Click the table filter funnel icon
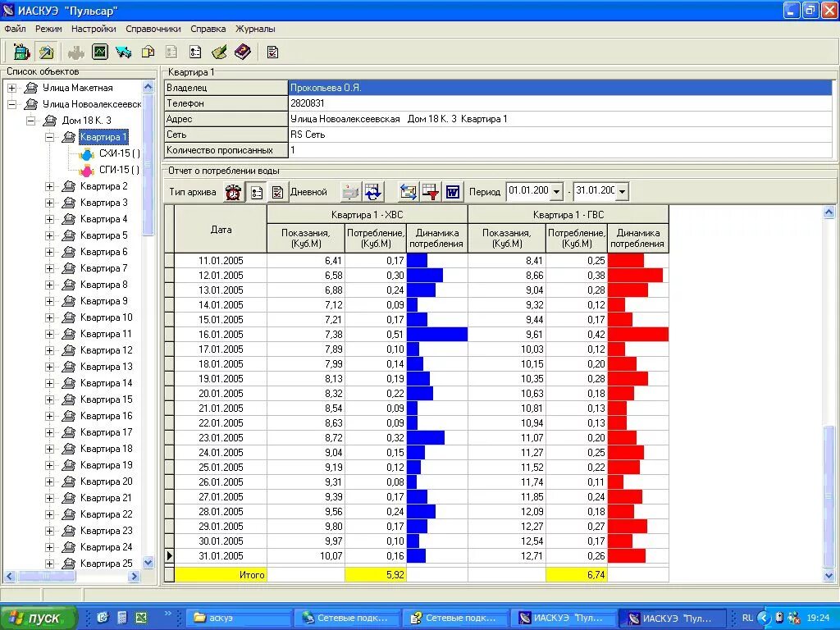 click(431, 192)
